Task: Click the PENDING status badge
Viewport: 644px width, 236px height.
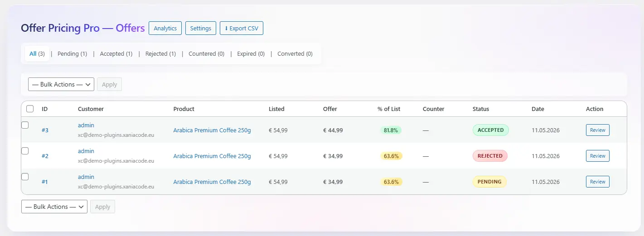Action: (x=489, y=182)
